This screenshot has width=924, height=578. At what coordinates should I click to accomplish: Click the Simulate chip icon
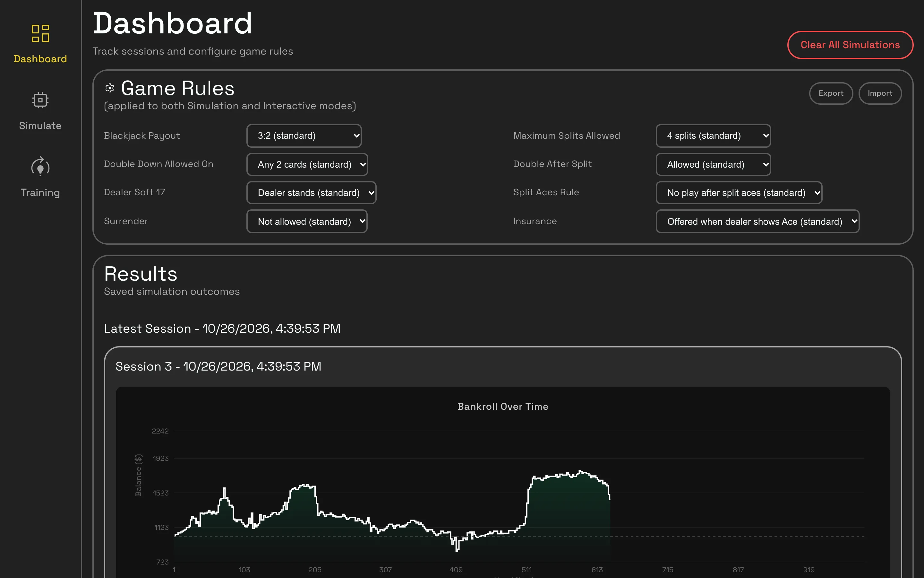pos(40,100)
